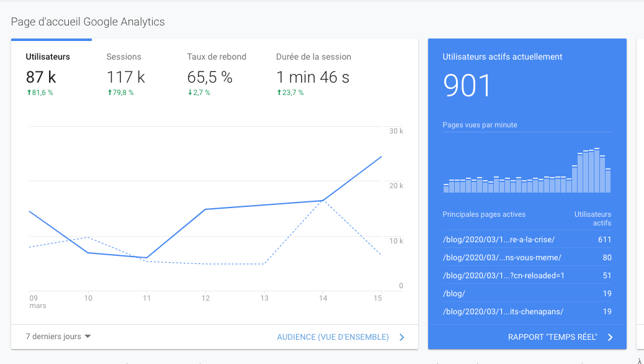Click the Utilisateurs actifs actuellement title
Image resolution: width=644 pixels, height=364 pixels.
coord(503,57)
